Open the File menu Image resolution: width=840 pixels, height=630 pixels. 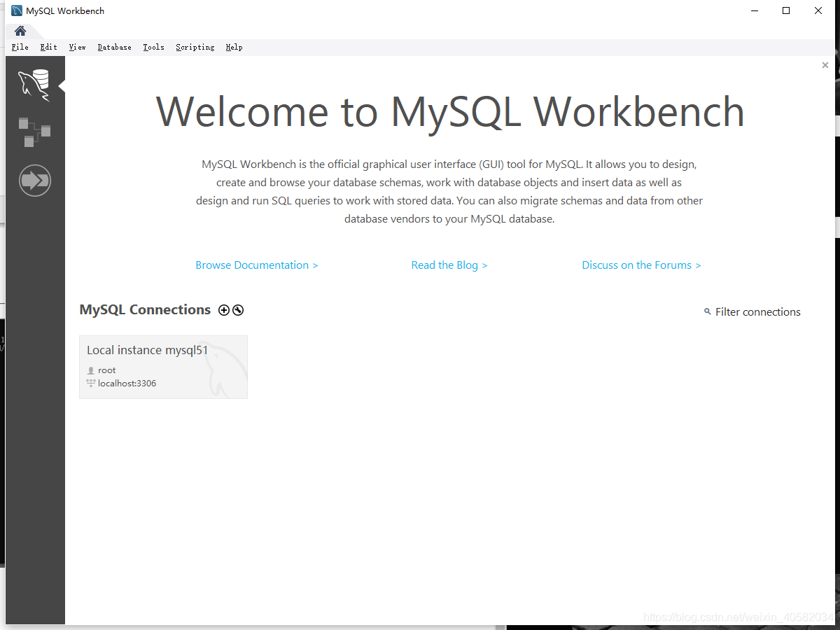pyautogui.click(x=20, y=48)
